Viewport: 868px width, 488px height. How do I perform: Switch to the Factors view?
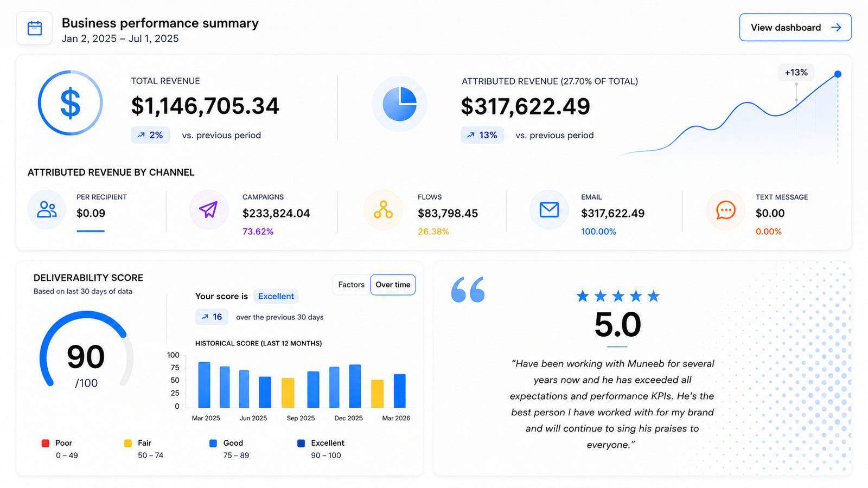351,285
